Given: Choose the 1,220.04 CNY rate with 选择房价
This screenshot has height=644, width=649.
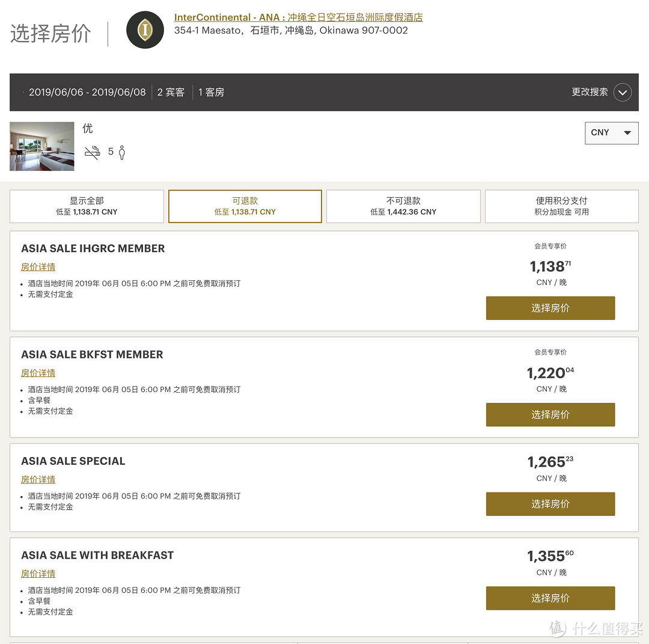Looking at the screenshot, I should [550, 414].
